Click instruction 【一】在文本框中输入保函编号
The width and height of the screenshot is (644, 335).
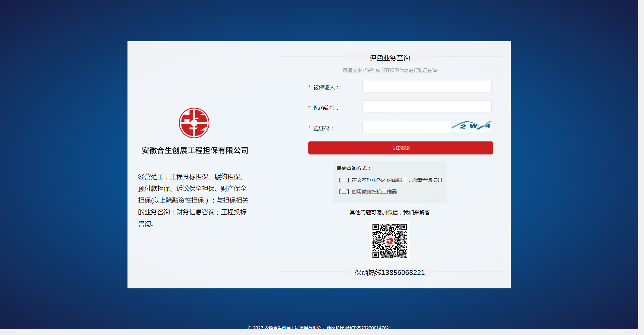[389, 180]
